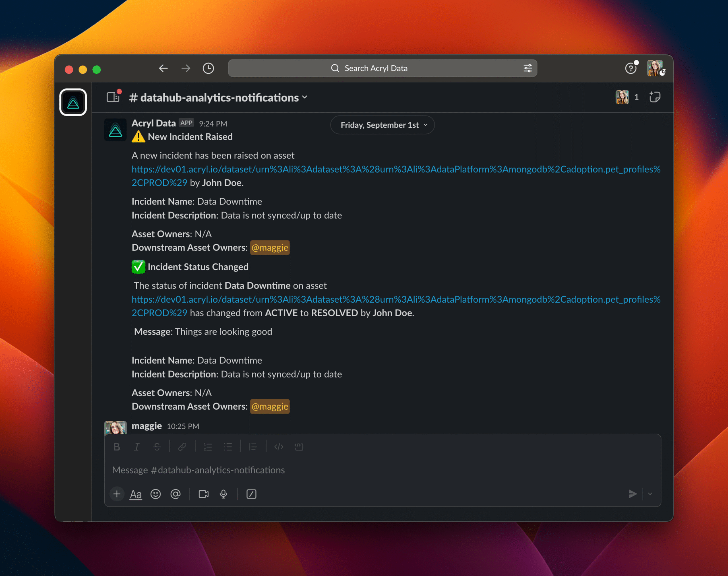Toggle code block formatting
The image size is (728, 576).
pyautogui.click(x=299, y=447)
